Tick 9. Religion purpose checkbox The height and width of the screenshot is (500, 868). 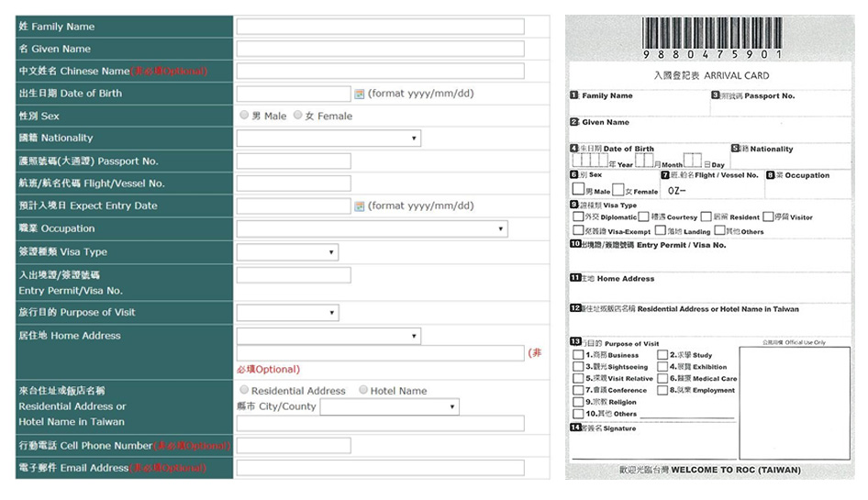[x=578, y=402]
